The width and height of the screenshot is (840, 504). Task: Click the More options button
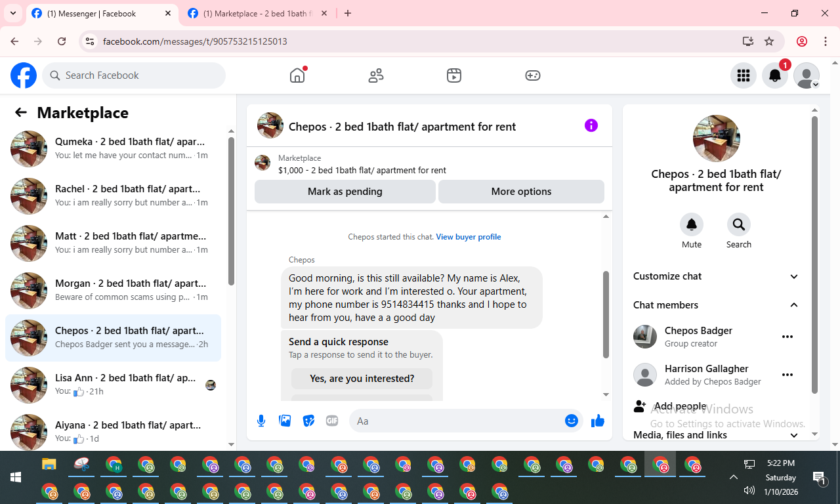[521, 192]
